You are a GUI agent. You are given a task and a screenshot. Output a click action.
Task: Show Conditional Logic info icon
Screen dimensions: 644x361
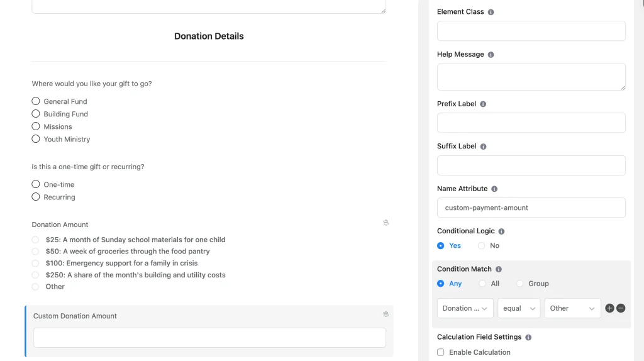[x=501, y=231]
